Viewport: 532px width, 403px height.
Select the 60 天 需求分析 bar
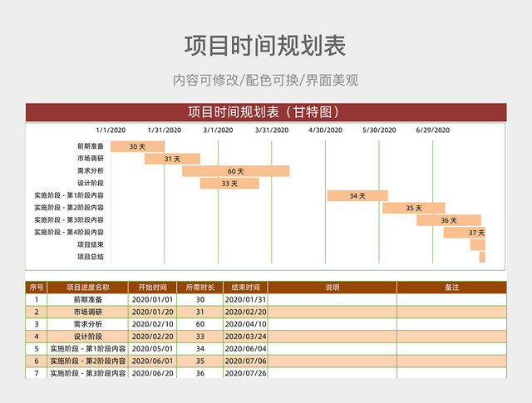coord(236,171)
